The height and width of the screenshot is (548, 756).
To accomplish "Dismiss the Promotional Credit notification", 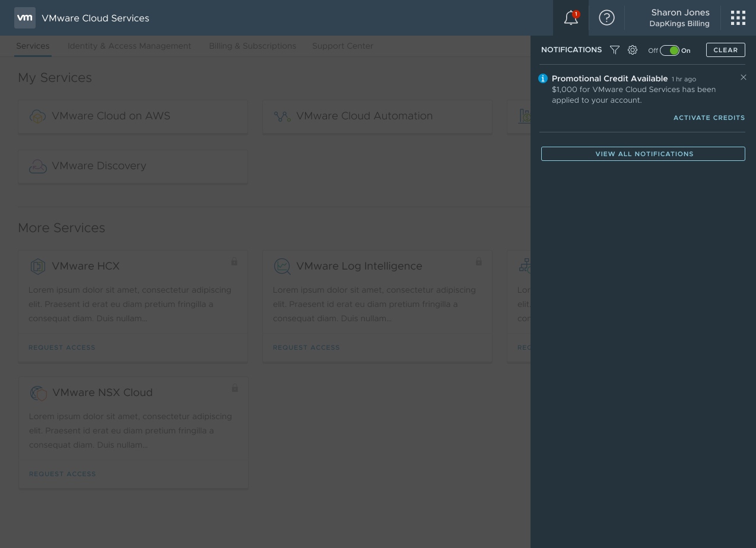I will pos(744,77).
